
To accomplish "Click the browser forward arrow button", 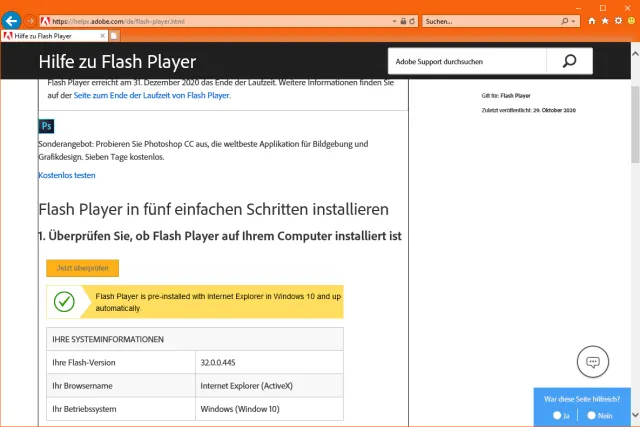I will pyautogui.click(x=31, y=20).
